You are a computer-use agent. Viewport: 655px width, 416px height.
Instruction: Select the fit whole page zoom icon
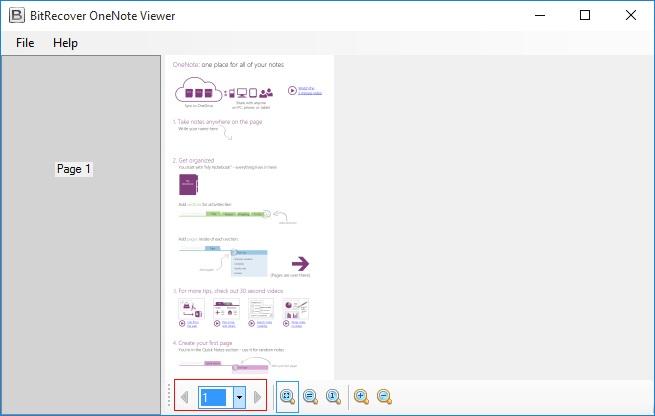coord(287,397)
